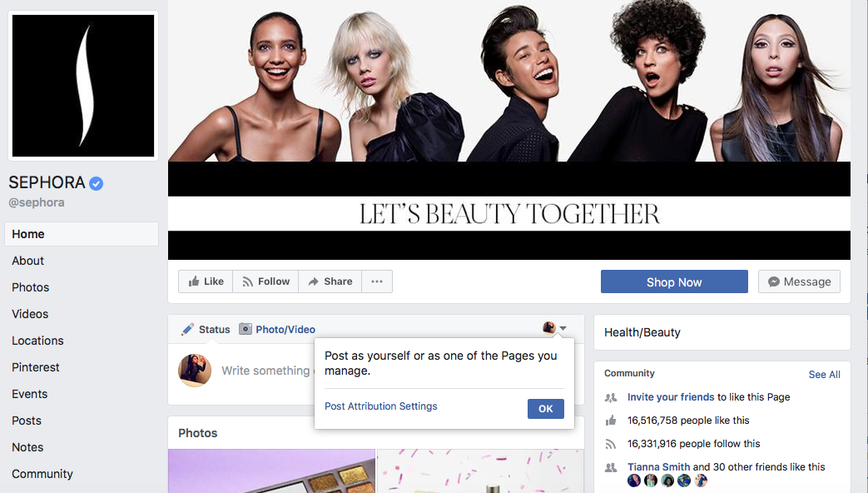Click the verified badge next to SEPHORA
The height and width of the screenshot is (493, 868).
tap(97, 182)
